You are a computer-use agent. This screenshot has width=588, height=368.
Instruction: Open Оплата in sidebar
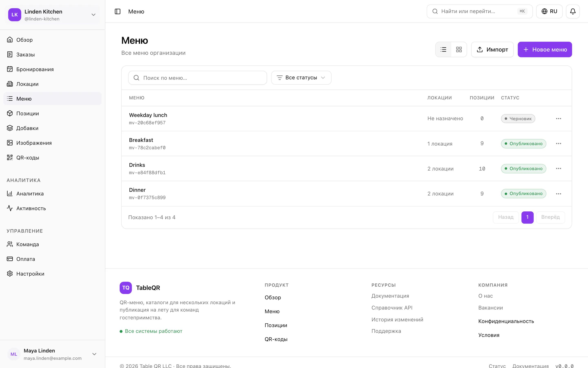point(52,259)
